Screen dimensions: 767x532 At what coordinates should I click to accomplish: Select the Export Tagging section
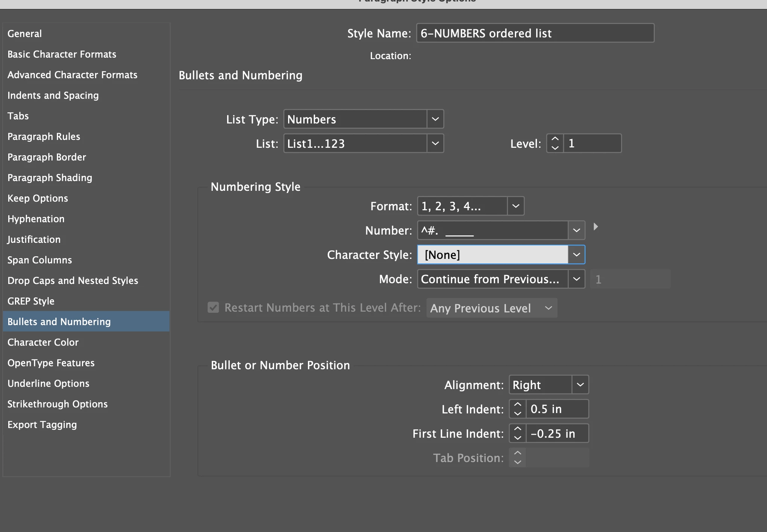pos(42,425)
